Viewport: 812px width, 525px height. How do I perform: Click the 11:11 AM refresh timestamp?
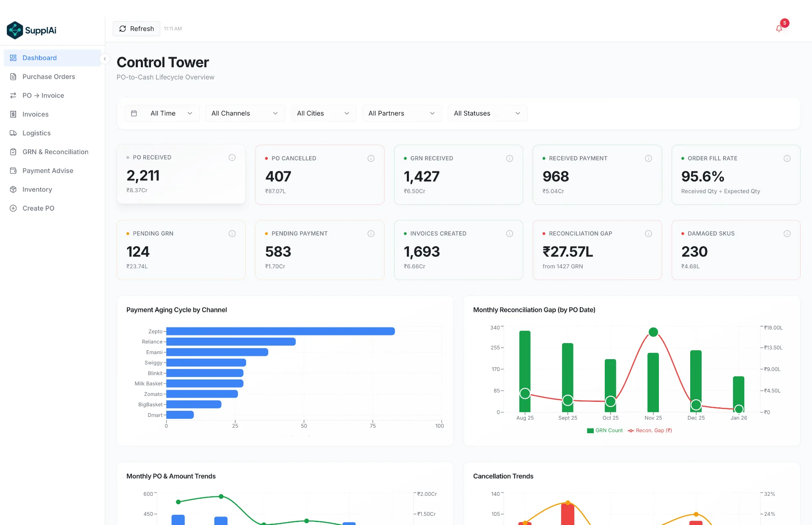pyautogui.click(x=173, y=29)
